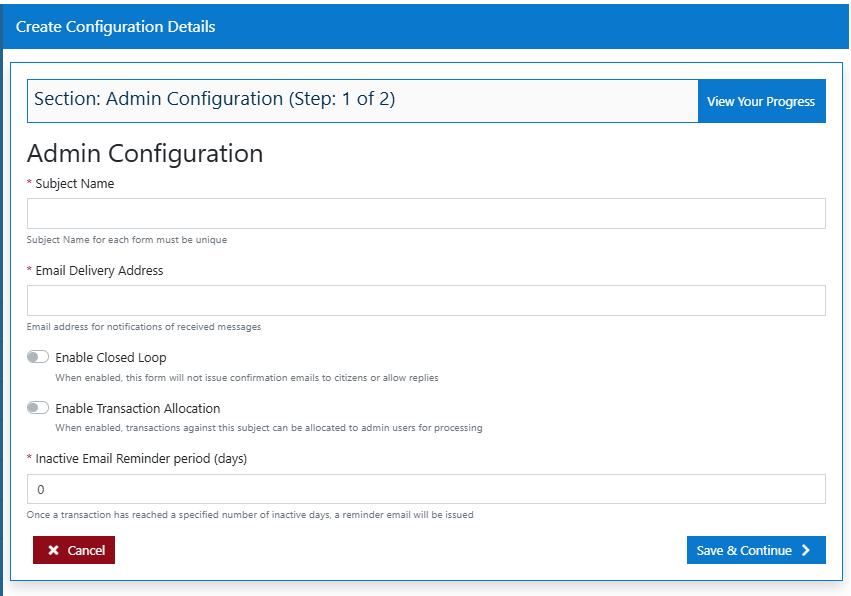The height and width of the screenshot is (596, 851).
Task: Click the 'Enable Closed Loop' label text
Action: (111, 357)
